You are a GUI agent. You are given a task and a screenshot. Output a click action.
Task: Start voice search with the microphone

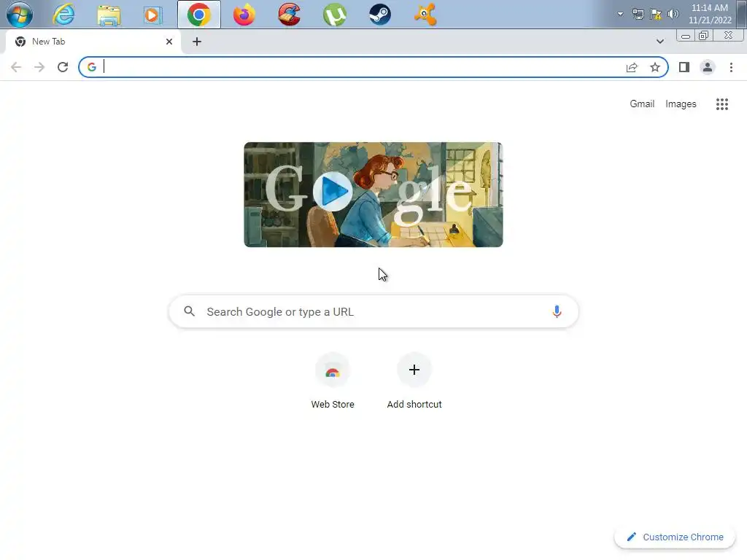click(557, 311)
